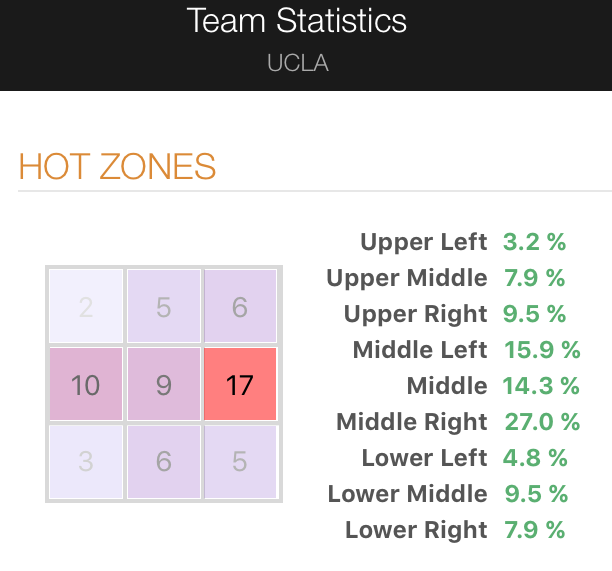Click the Upper Left 3.2 % row
The height and width of the screenshot is (571, 612).
(463, 242)
